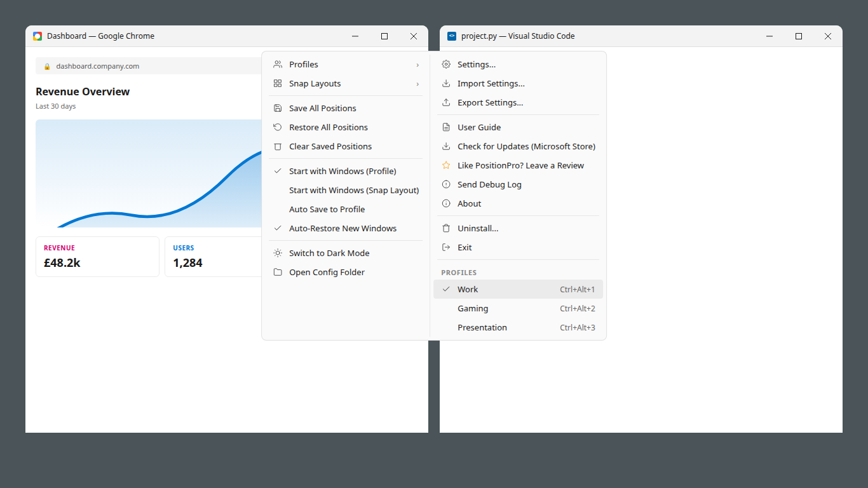Image resolution: width=868 pixels, height=488 pixels.
Task: Open the About menu item
Action: click(469, 203)
